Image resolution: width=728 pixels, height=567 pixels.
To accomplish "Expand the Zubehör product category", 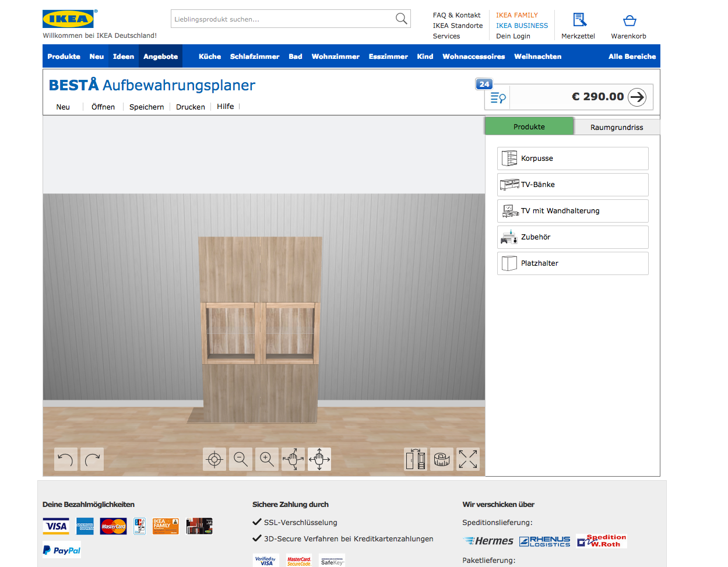I will (573, 237).
